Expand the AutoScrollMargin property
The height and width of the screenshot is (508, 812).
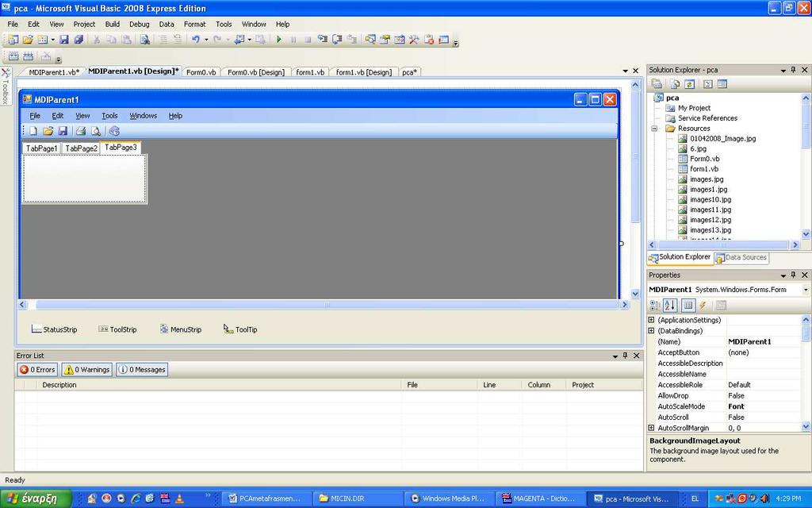click(652, 428)
